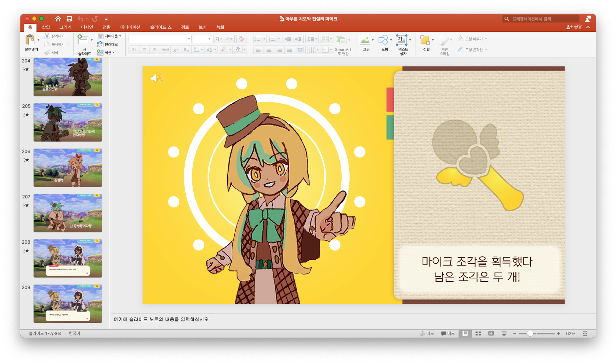
Task: Click the Text Box (텍스트 상자) icon
Action: (x=402, y=40)
